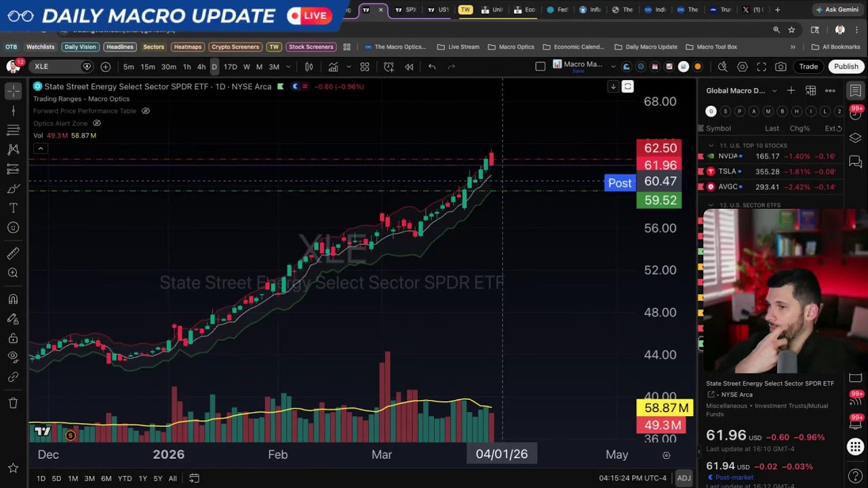The height and width of the screenshot is (488, 868).
Task: Select the 17D timeframe
Action: [x=231, y=66]
